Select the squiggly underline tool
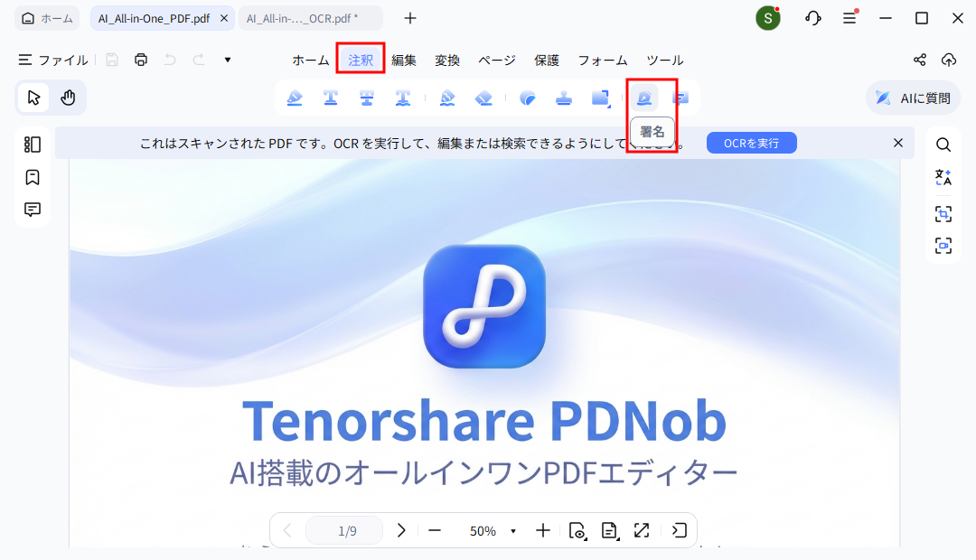 (x=403, y=98)
